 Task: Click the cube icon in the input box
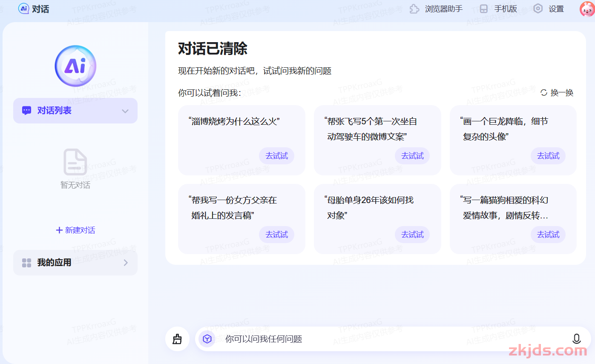click(207, 339)
